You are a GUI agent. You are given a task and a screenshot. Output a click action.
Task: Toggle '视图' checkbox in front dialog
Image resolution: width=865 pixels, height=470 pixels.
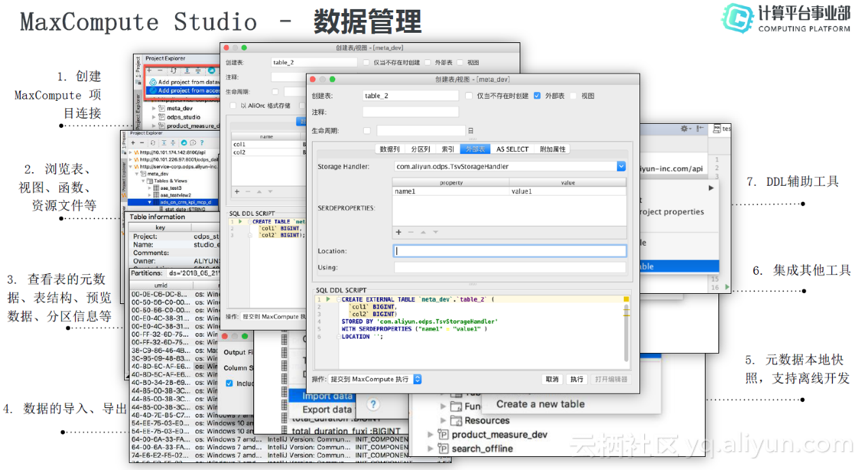click(573, 96)
